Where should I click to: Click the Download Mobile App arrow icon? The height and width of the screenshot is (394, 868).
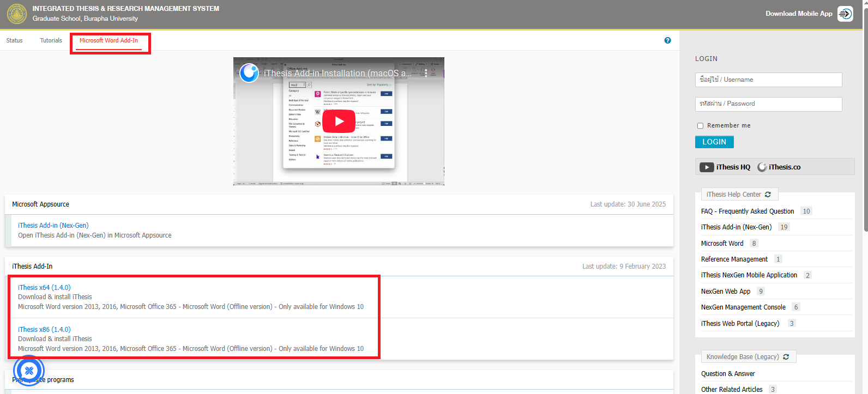(845, 14)
